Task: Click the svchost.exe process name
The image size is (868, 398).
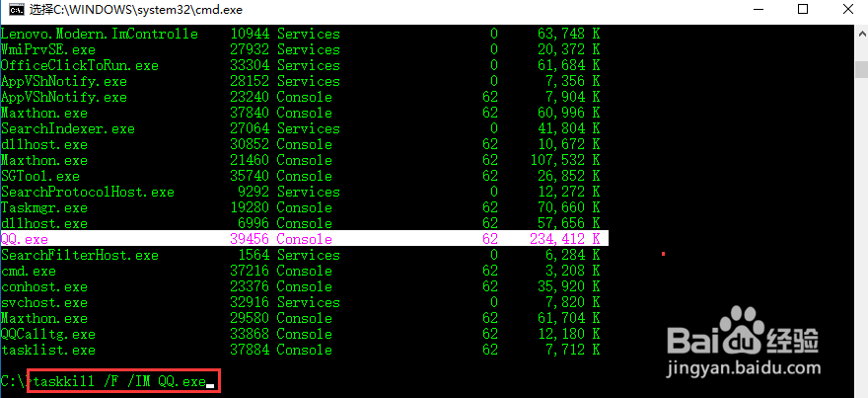Action: click(x=44, y=302)
